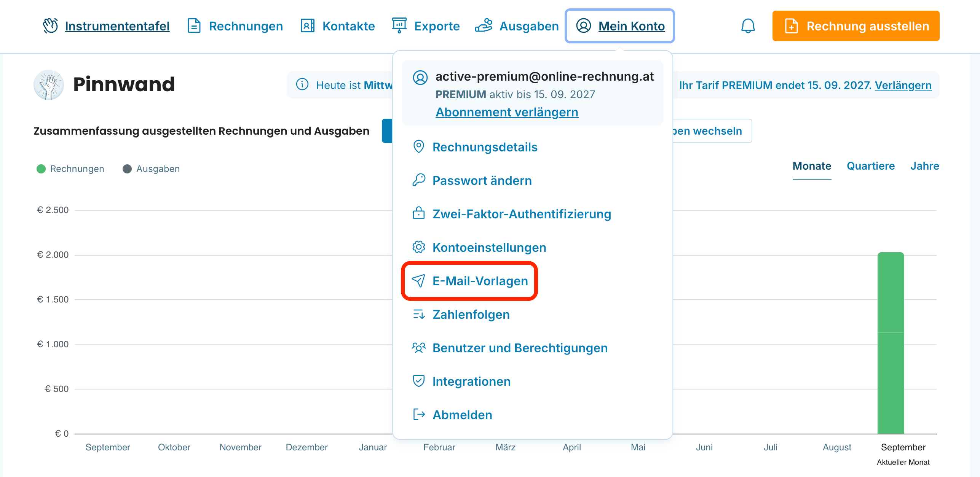Switch chart to the Monate tab

[x=812, y=166]
